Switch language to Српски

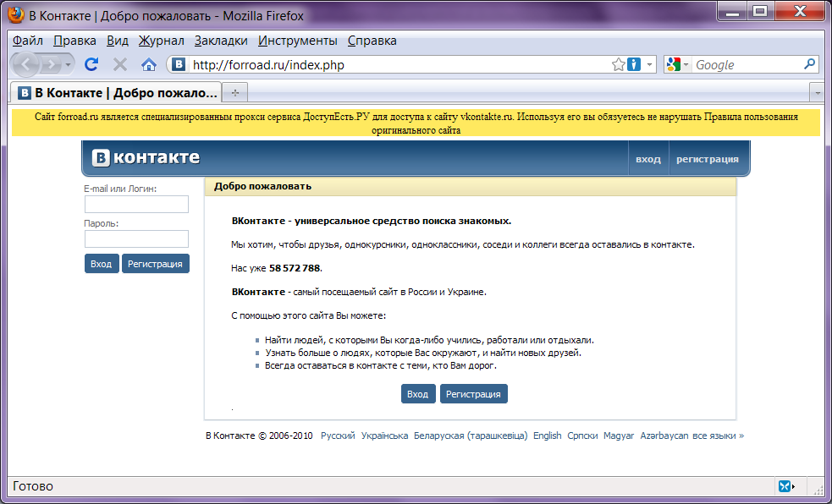click(x=582, y=436)
